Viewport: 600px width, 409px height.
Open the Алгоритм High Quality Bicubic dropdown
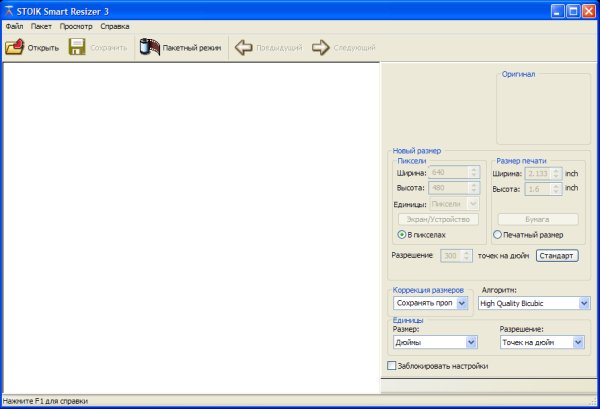pyautogui.click(x=534, y=303)
